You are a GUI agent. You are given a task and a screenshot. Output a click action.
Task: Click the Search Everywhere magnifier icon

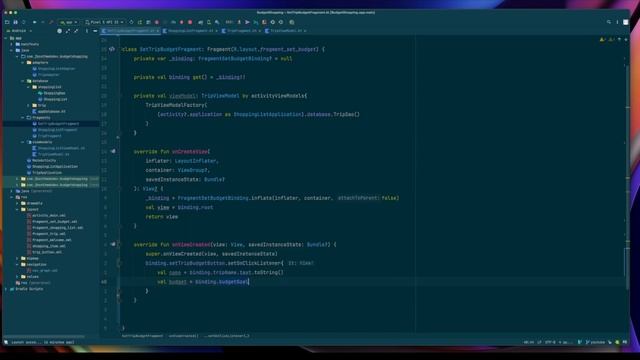[609, 22]
